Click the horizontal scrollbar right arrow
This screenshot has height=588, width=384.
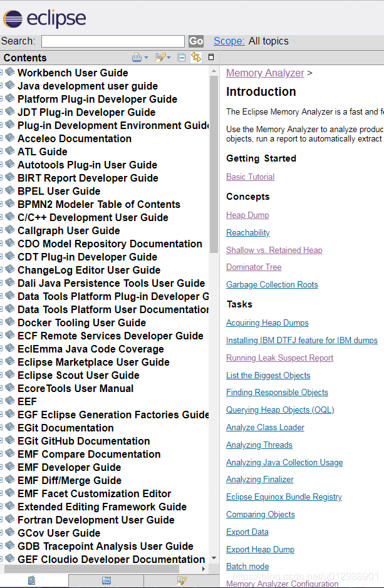[204, 569]
